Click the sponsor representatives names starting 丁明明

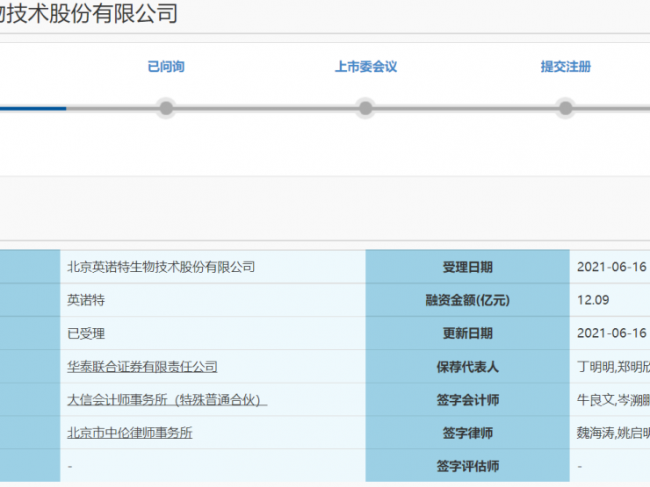[614, 367]
